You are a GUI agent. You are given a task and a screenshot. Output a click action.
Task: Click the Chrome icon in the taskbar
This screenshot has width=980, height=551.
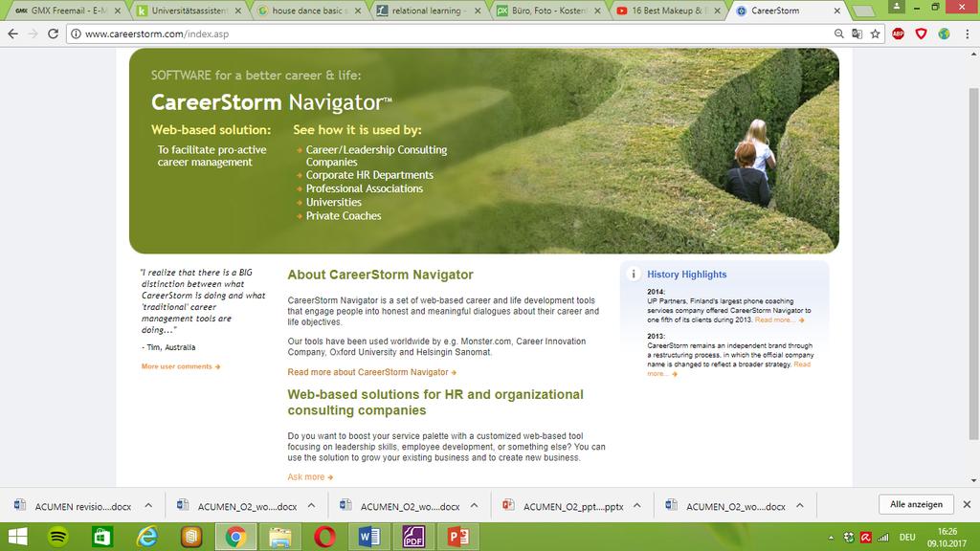235,537
